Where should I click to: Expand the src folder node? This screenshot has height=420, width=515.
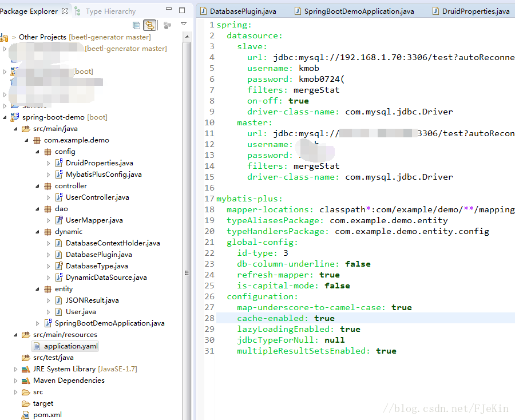pos(15,392)
